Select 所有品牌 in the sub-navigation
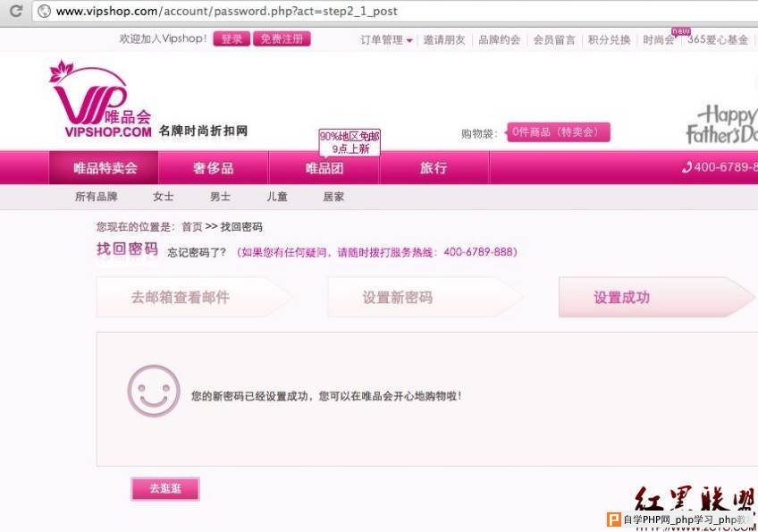Viewport: 758px width, 532px height. point(97,197)
